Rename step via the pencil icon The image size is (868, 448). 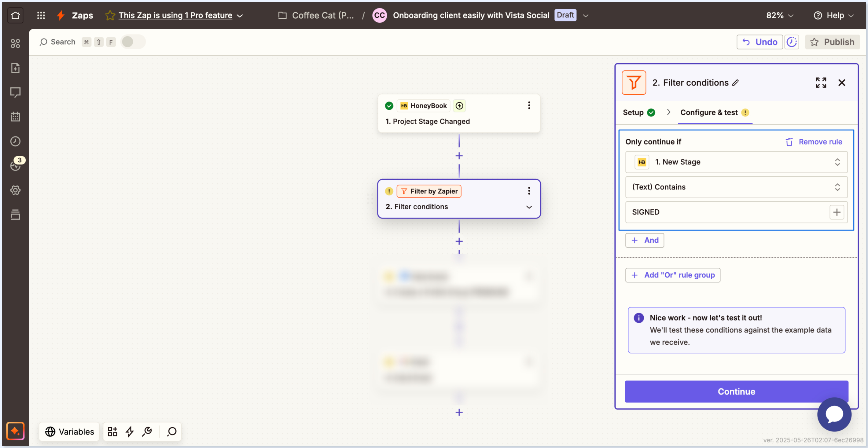click(x=736, y=83)
